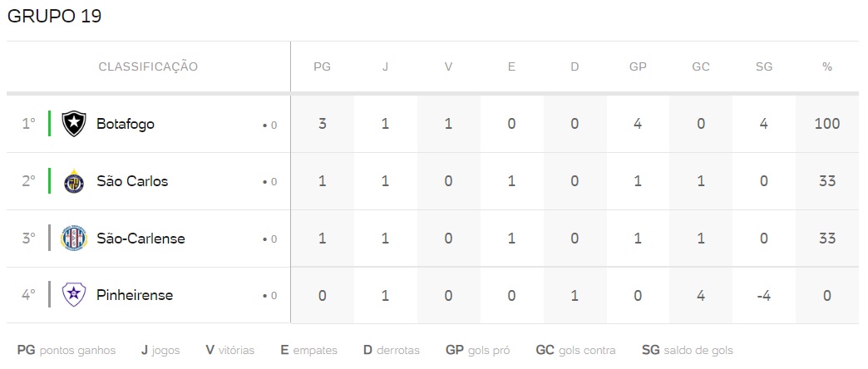Click the Botafogo club crest
Image resolution: width=868 pixels, height=369 pixels.
[x=74, y=124]
